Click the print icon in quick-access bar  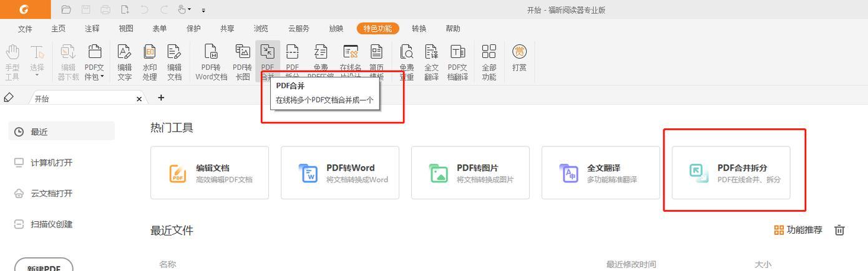105,9
